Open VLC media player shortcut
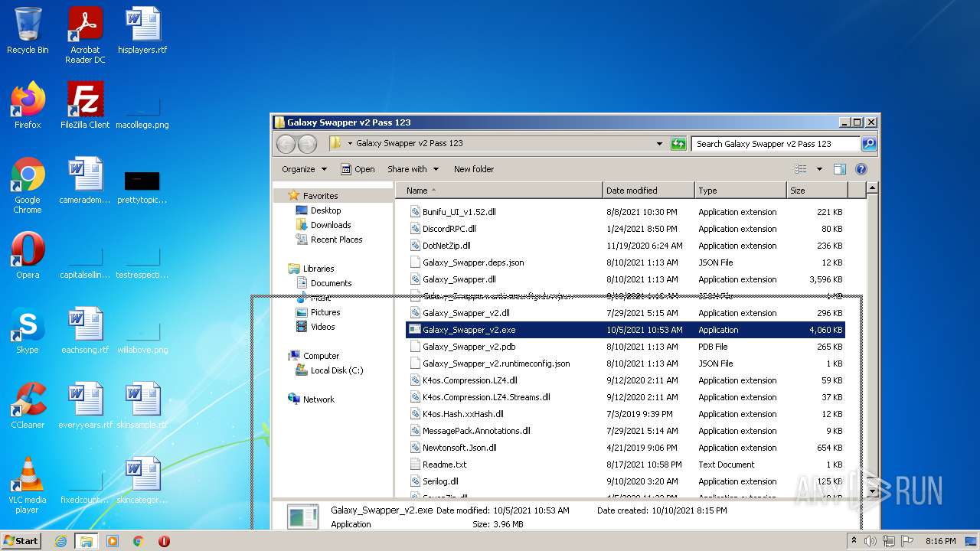Screen dimensions: 980x551 28,485
